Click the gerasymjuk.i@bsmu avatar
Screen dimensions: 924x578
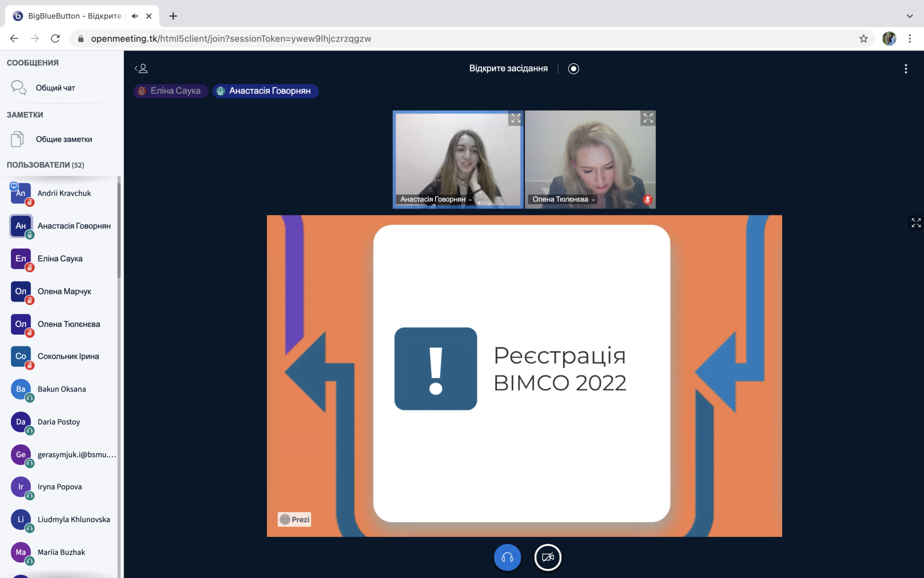coord(21,454)
